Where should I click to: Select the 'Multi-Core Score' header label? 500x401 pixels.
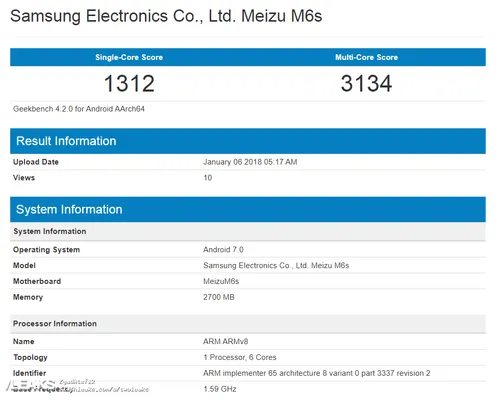point(366,57)
